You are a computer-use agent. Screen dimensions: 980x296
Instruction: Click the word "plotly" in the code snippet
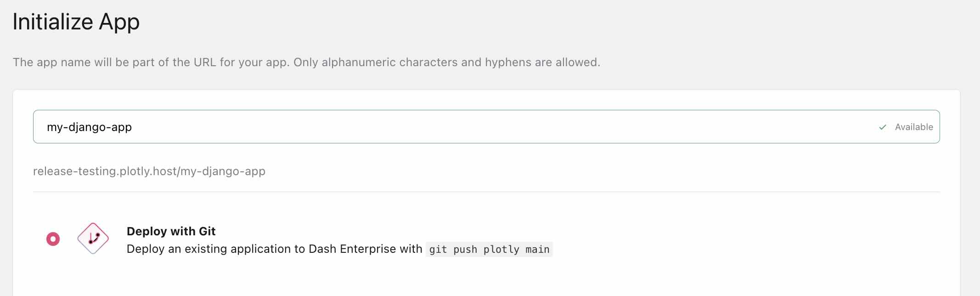click(x=501, y=249)
